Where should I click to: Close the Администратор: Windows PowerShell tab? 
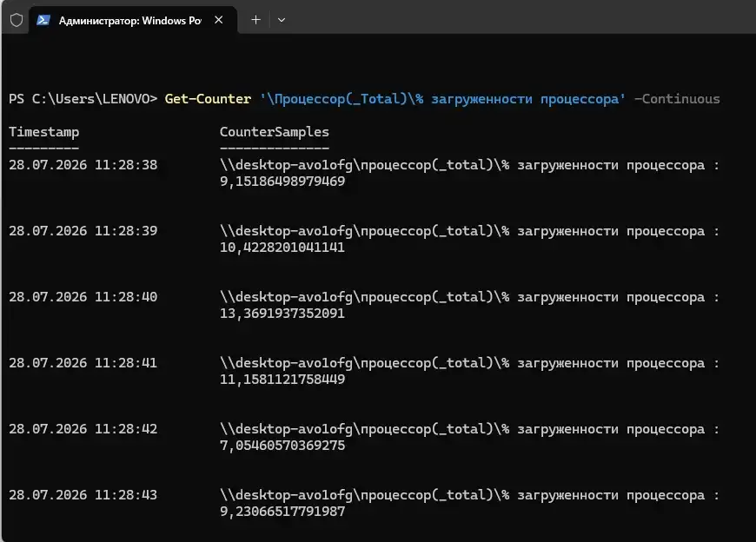(x=218, y=20)
